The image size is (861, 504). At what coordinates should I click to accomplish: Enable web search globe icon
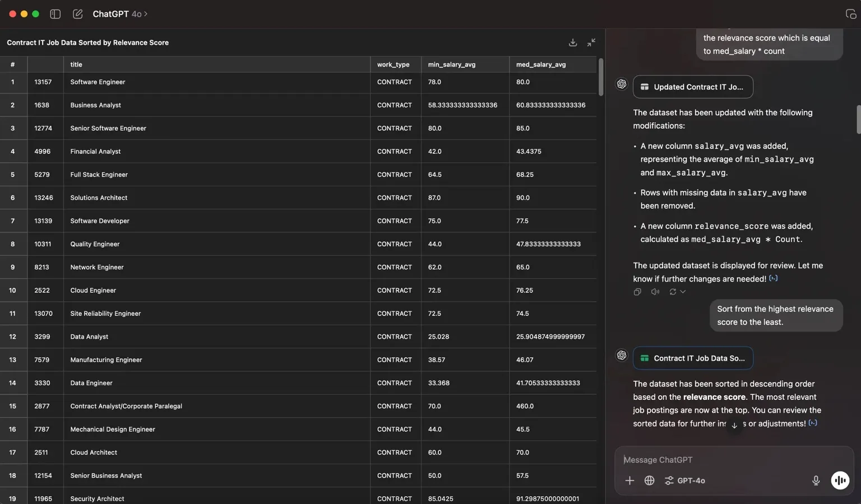coord(649,480)
